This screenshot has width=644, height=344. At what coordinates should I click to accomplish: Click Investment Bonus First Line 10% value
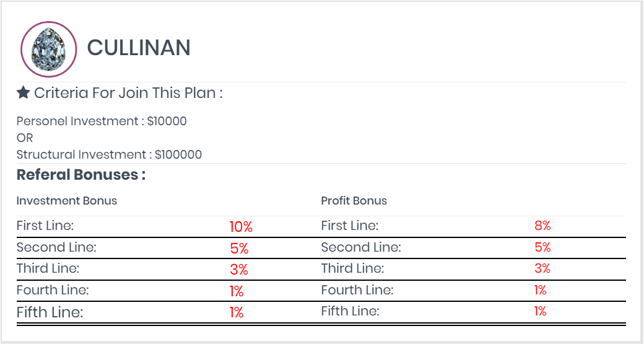(241, 227)
